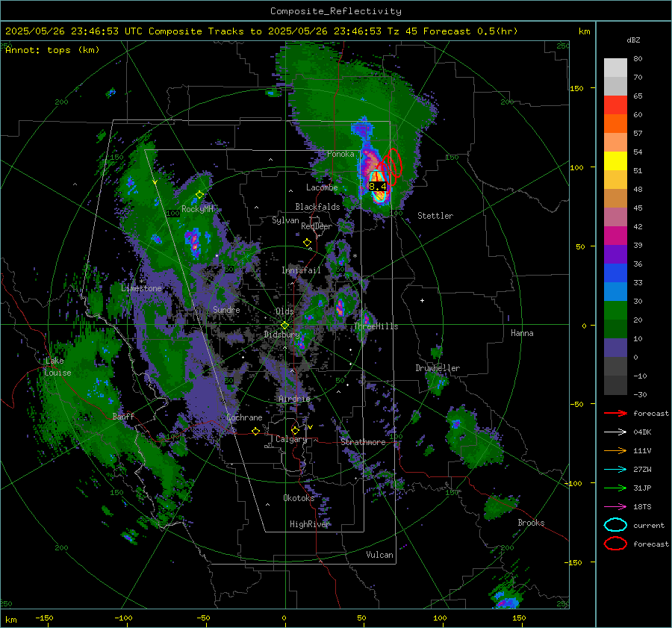Select the red 65 dBZ color swatch

coord(615,105)
